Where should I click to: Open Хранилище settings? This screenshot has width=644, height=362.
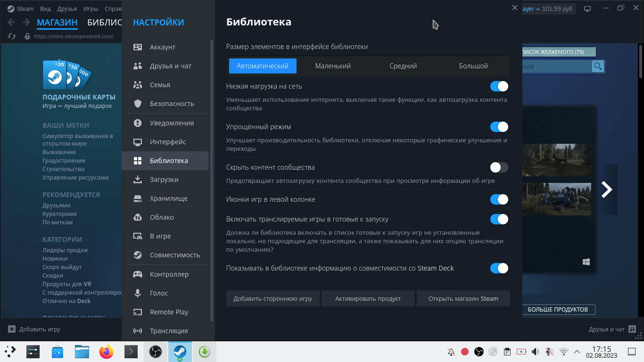(x=165, y=198)
